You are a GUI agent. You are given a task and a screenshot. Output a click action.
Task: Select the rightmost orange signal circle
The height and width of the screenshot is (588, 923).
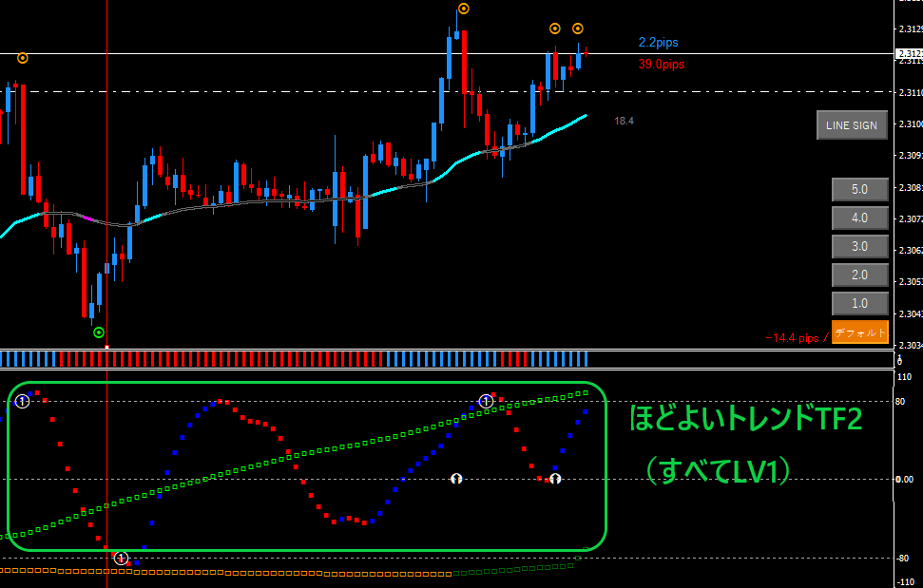click(577, 28)
